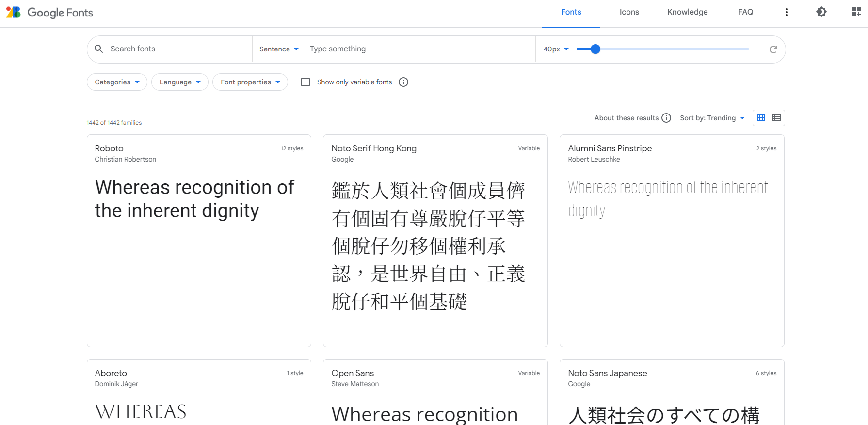Toggle the dark/light theme icon

[821, 12]
